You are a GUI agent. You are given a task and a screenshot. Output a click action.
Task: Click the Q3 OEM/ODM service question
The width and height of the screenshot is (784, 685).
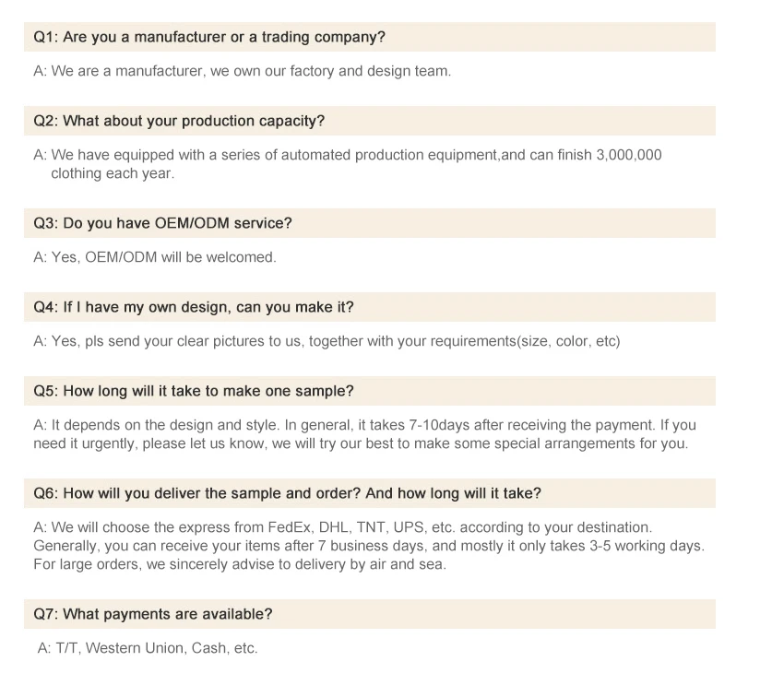[162, 224]
